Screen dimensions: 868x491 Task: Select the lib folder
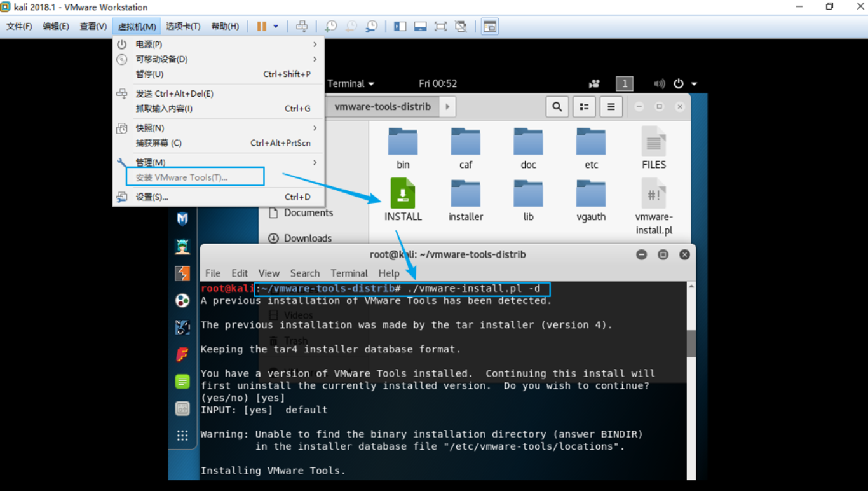pyautogui.click(x=528, y=200)
